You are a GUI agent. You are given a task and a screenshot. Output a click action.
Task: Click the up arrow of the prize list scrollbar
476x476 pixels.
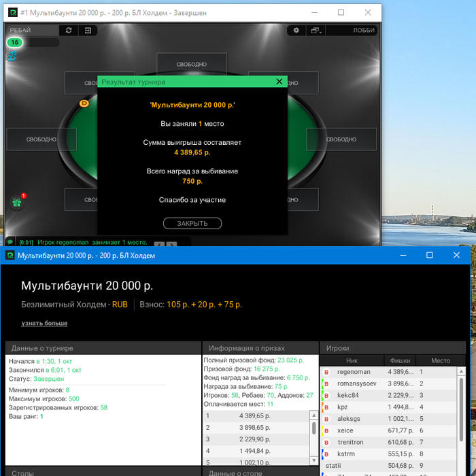coord(314,415)
